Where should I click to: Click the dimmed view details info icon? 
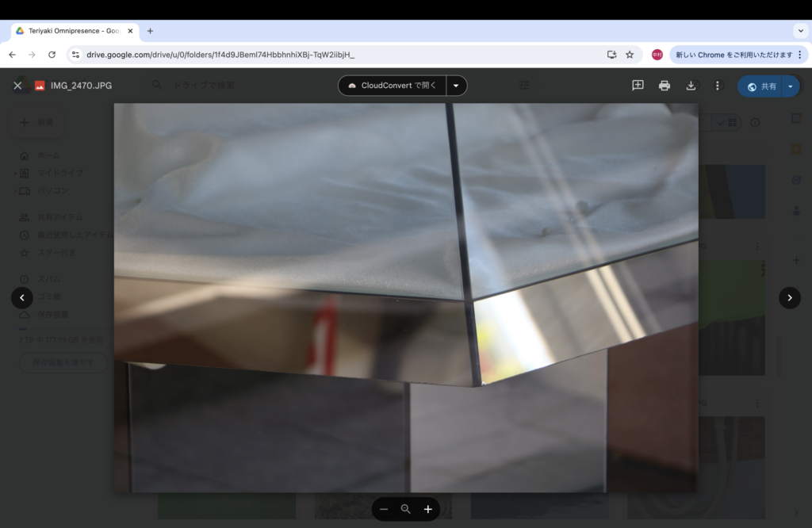pos(755,123)
